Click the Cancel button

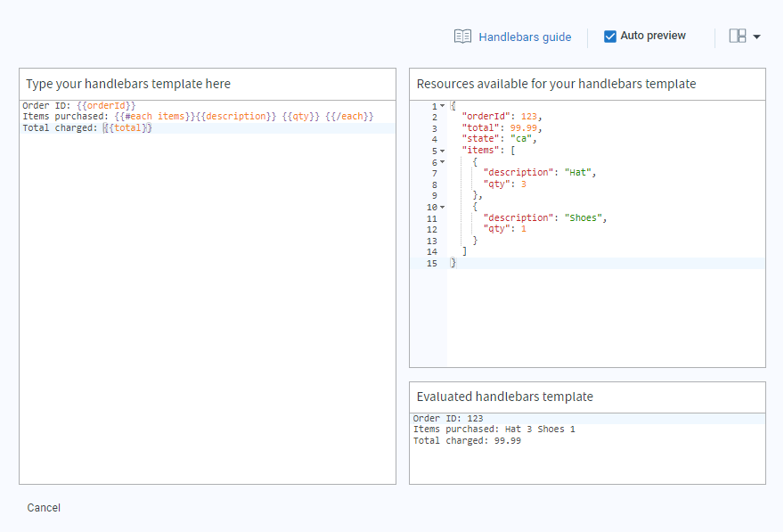(x=44, y=508)
